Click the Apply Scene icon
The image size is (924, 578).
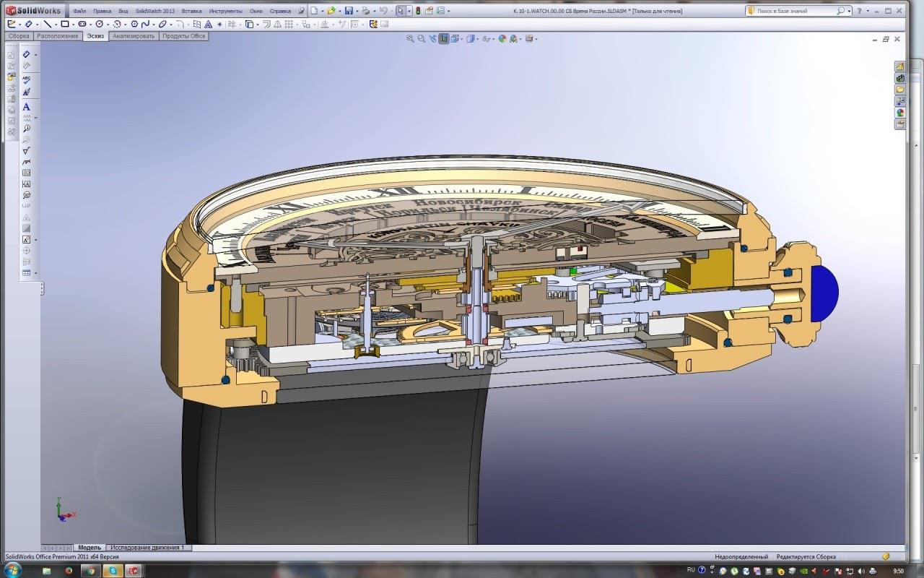(x=514, y=38)
